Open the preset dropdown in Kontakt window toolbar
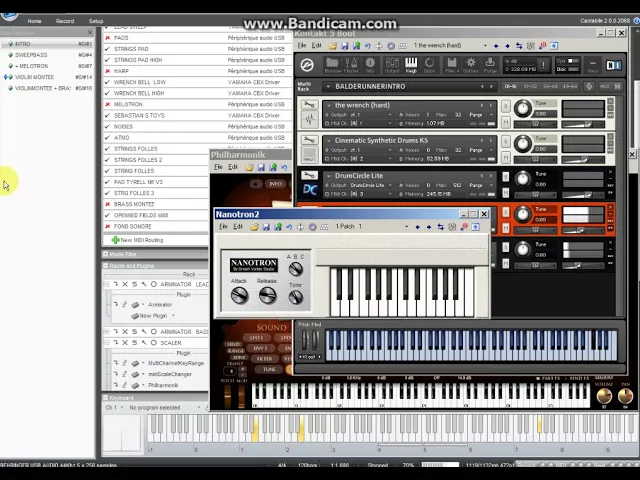Viewport: 640px width, 480px height. point(485,46)
